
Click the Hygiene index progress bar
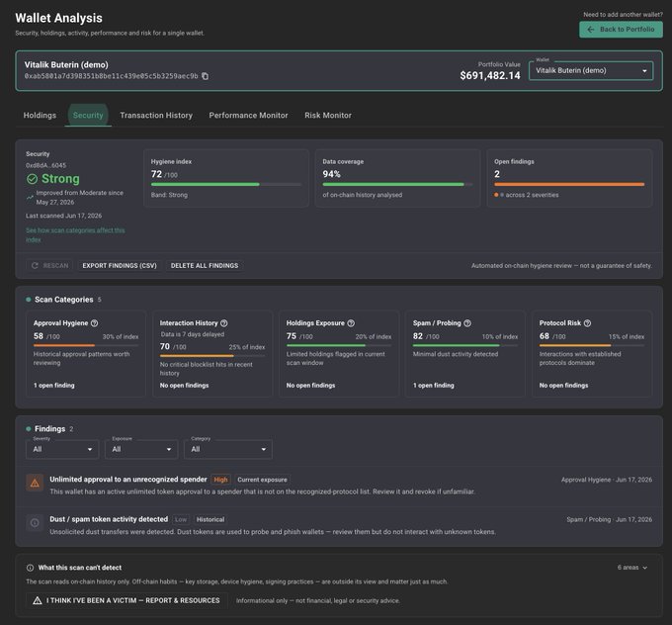(x=226, y=185)
